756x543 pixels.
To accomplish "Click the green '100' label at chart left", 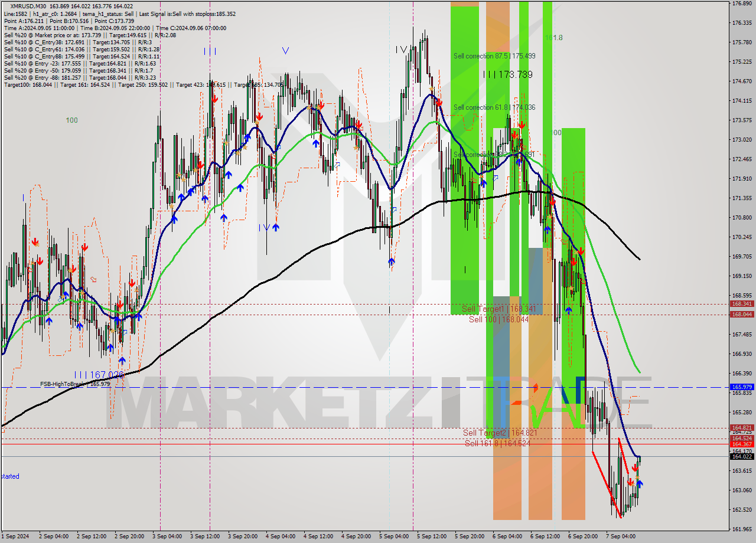I will pyautogui.click(x=71, y=120).
